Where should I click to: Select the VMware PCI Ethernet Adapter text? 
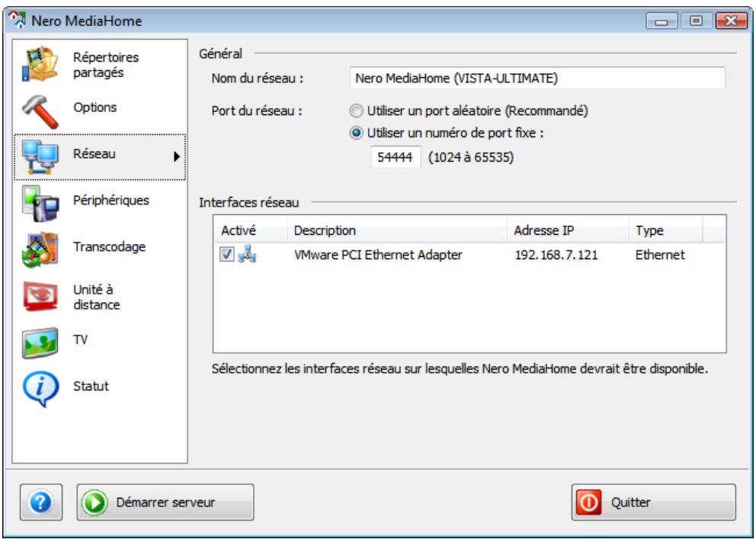coord(378,255)
